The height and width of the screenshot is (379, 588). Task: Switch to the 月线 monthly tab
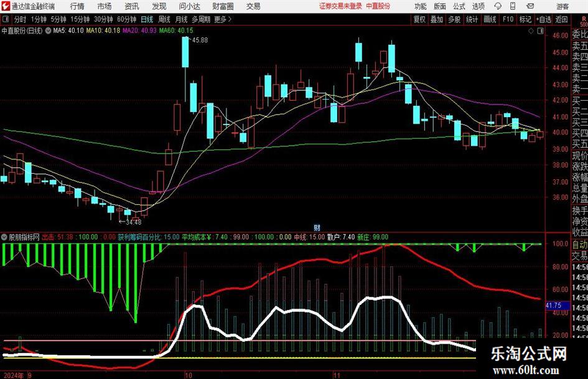pyautogui.click(x=182, y=19)
